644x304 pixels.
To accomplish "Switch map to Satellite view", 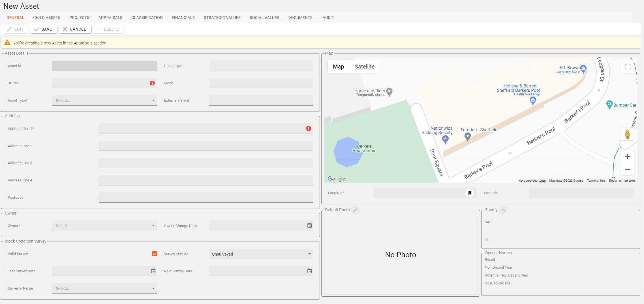I will click(364, 67).
